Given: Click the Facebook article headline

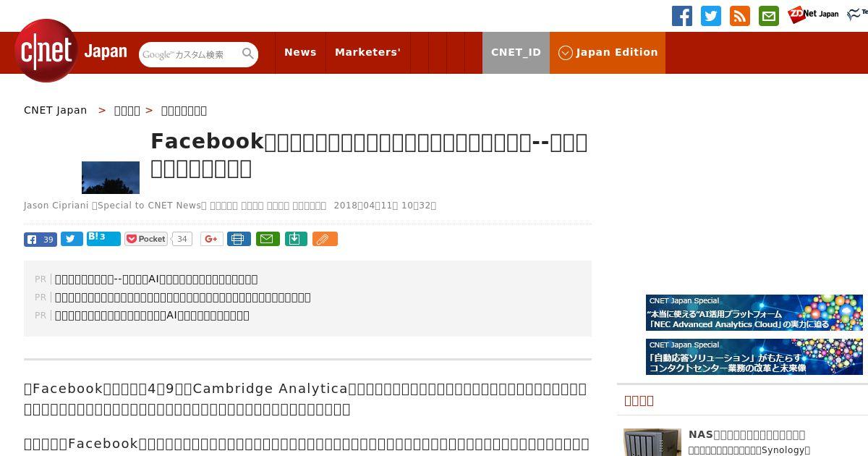Looking at the screenshot, I should click(369, 154).
